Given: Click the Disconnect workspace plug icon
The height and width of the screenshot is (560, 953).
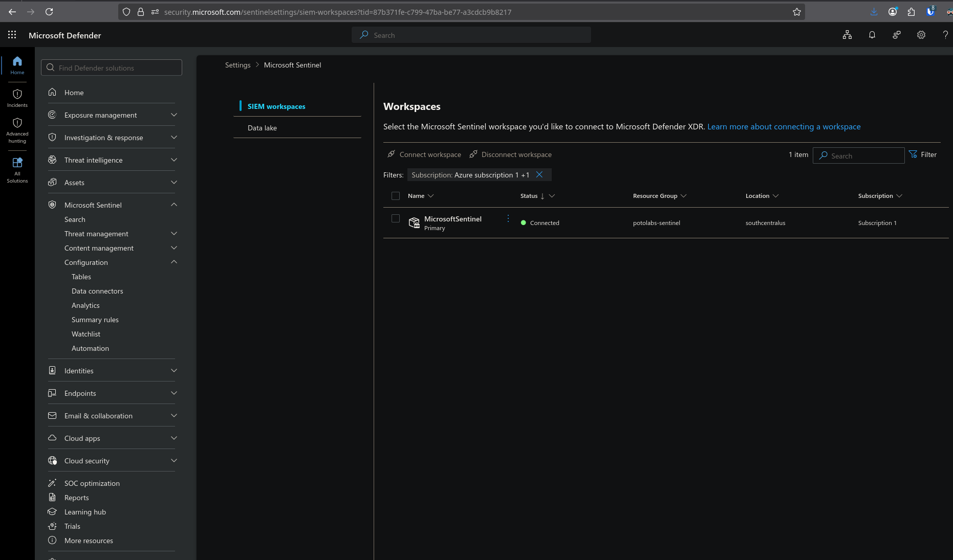Looking at the screenshot, I should tap(473, 154).
